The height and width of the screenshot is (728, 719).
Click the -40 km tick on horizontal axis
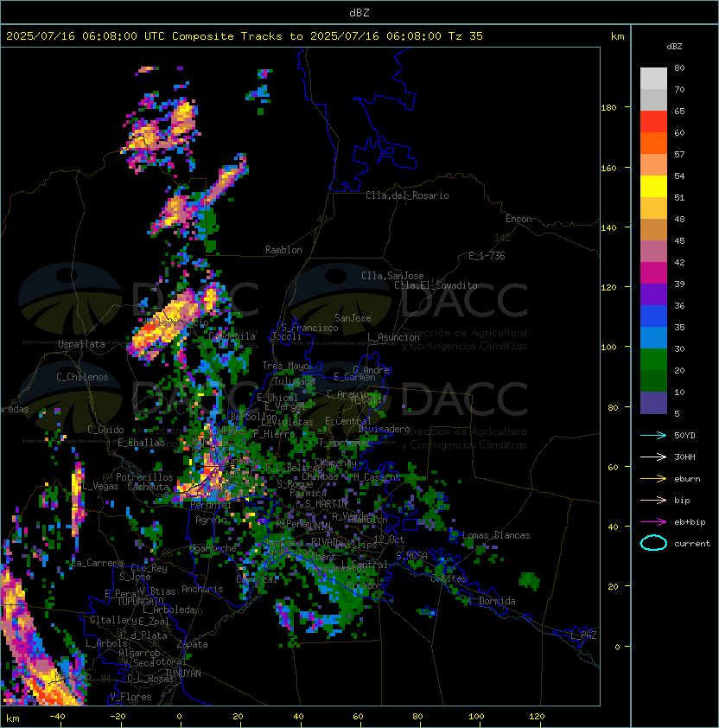[x=57, y=717]
